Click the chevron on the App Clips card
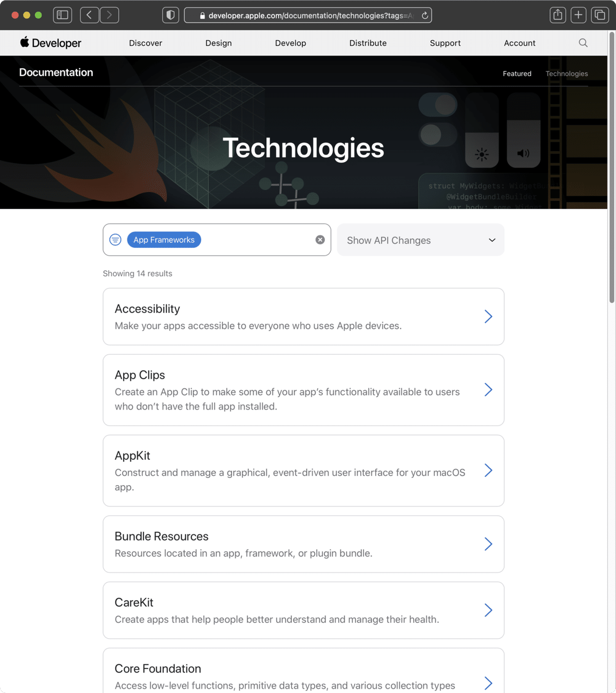Image resolution: width=616 pixels, height=693 pixels. tap(488, 390)
